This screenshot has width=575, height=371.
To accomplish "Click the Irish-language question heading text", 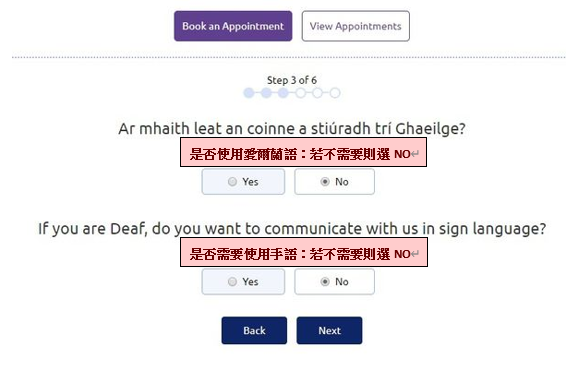I will pos(292,129).
